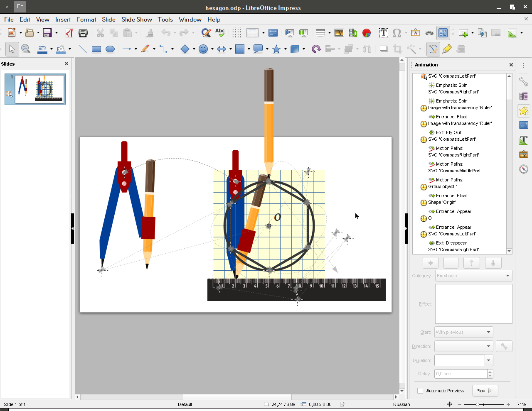Choose the Select arrow tool

(12, 49)
